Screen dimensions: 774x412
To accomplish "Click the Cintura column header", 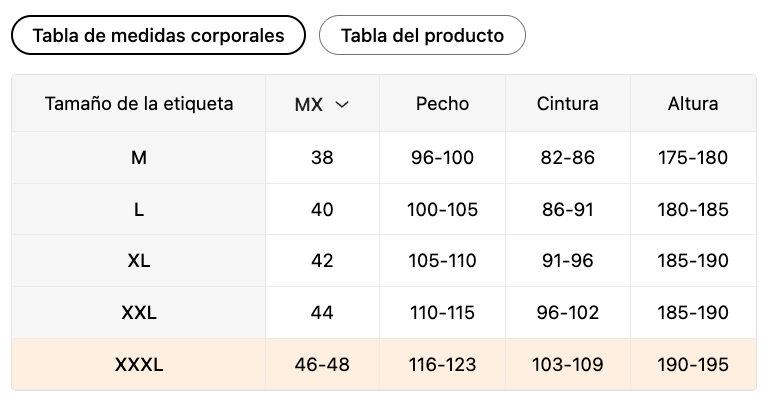I will click(568, 104).
